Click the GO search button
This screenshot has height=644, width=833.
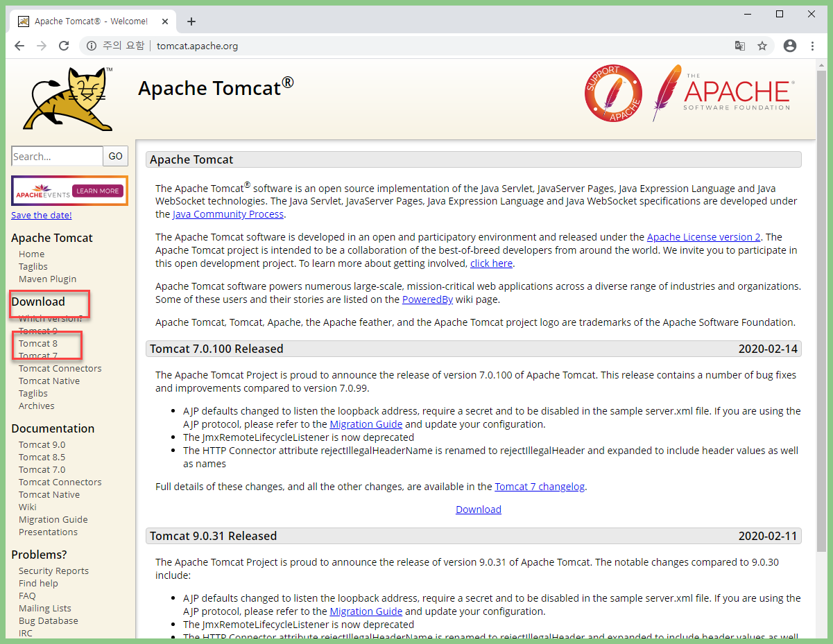[x=116, y=157]
